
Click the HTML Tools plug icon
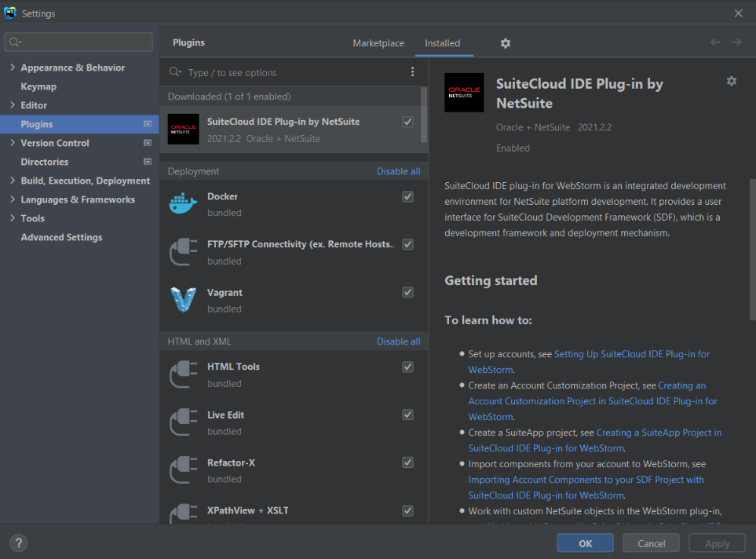coord(183,374)
